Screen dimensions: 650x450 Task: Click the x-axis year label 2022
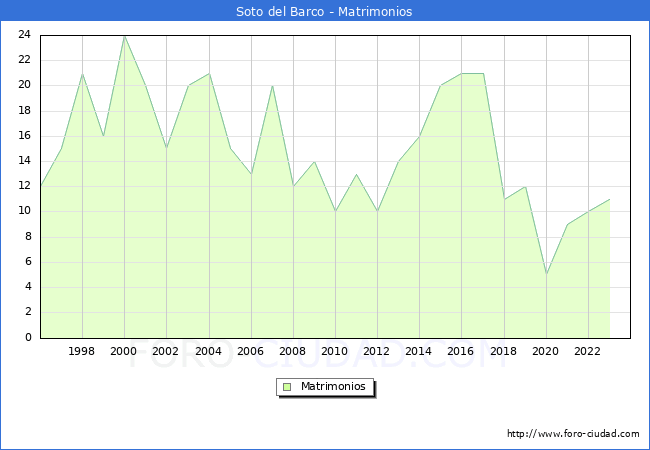coord(587,351)
